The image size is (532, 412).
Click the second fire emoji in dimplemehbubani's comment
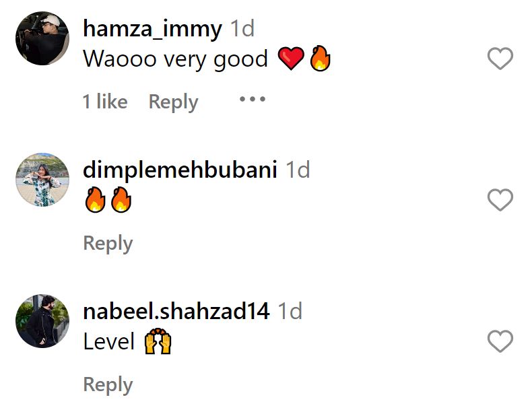[121, 199]
